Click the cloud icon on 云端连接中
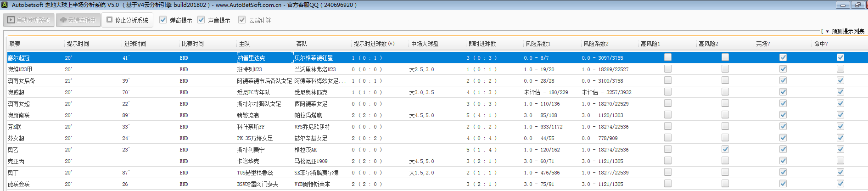868x191 pixels. tap(63, 20)
